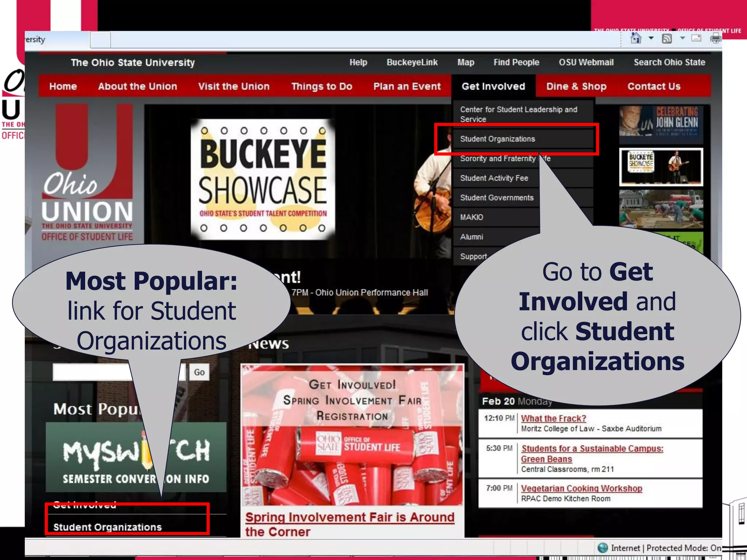Select the construction volunteers thumbnail
This screenshot has width=747, height=560.
pyautogui.click(x=661, y=209)
